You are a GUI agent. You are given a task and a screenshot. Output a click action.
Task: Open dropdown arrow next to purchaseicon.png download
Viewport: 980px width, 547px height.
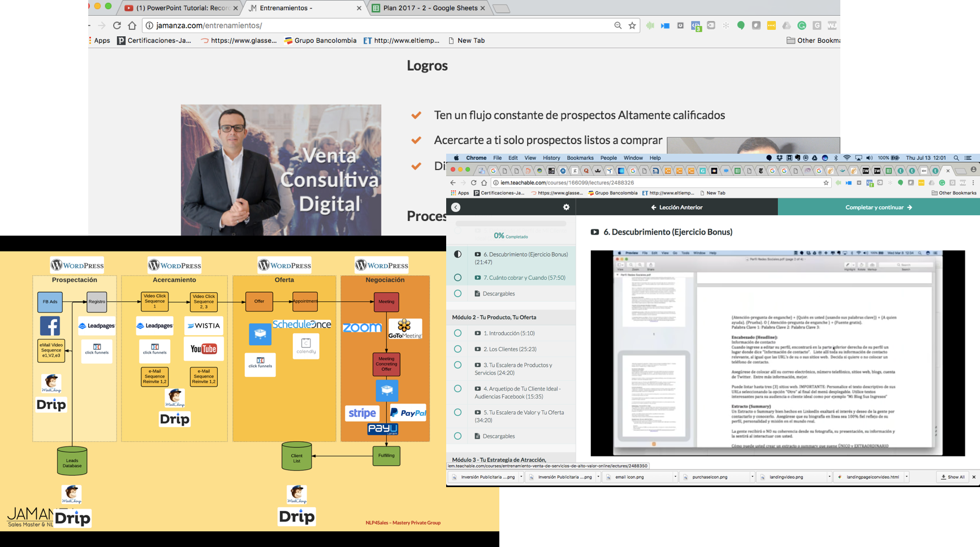tap(752, 477)
